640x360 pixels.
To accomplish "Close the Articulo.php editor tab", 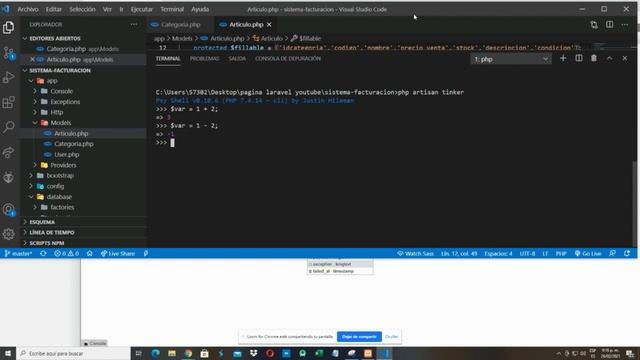I will (269, 24).
